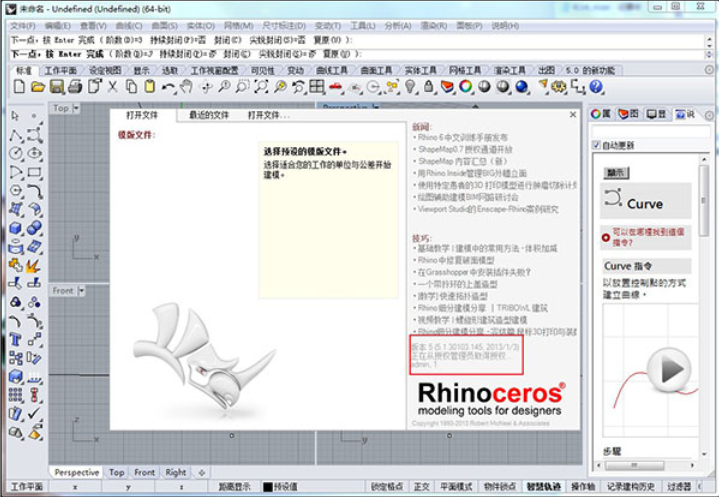Click the 显示 button in help panel
Viewport: 719px width, 497px height.
[x=616, y=173]
